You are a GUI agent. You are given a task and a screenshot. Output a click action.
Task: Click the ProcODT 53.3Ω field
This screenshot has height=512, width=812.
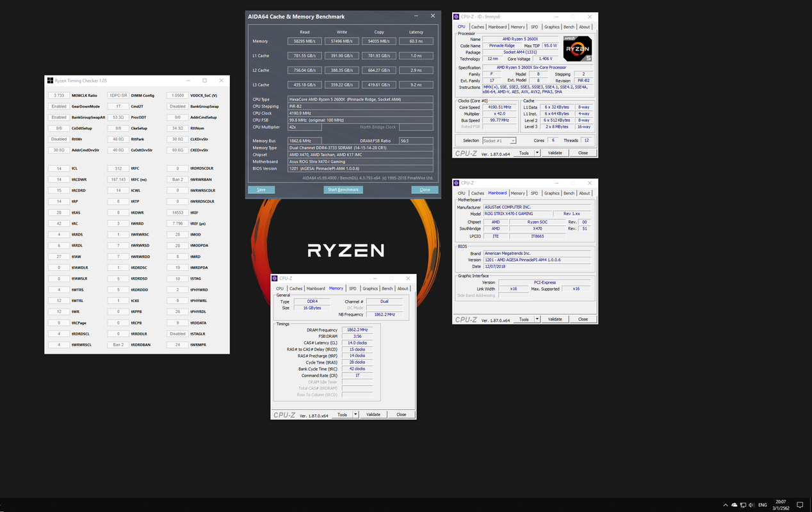point(118,117)
